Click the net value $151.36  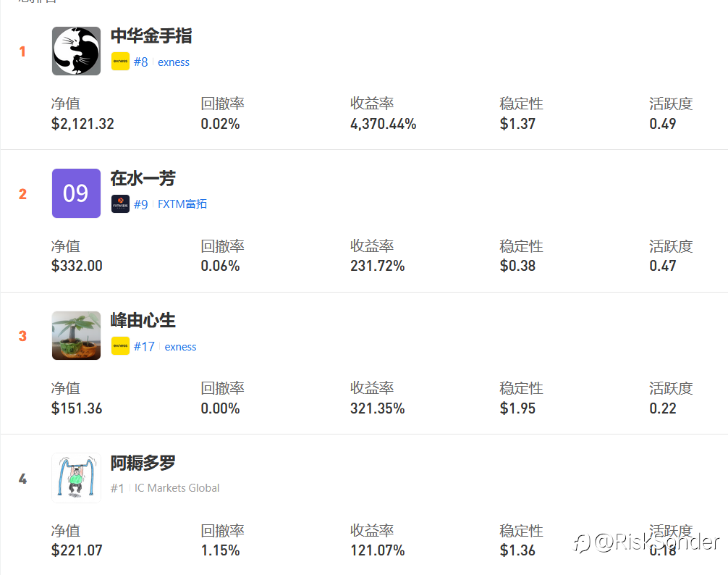[77, 408]
